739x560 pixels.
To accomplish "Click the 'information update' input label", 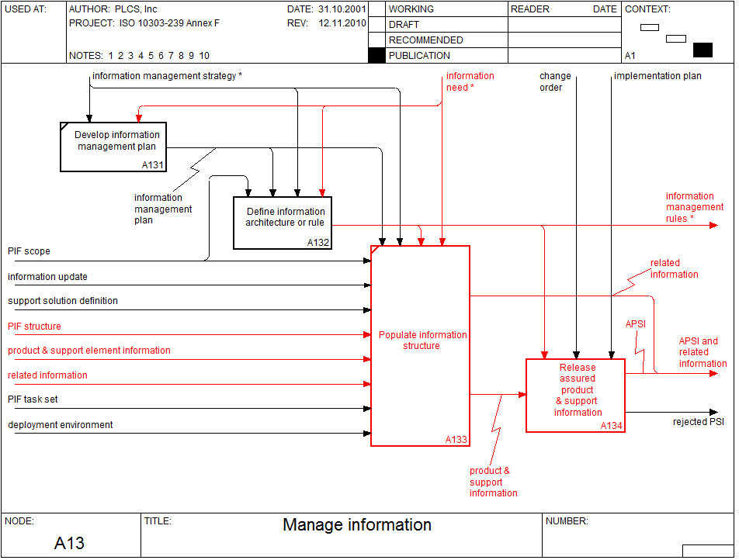I will (47, 276).
